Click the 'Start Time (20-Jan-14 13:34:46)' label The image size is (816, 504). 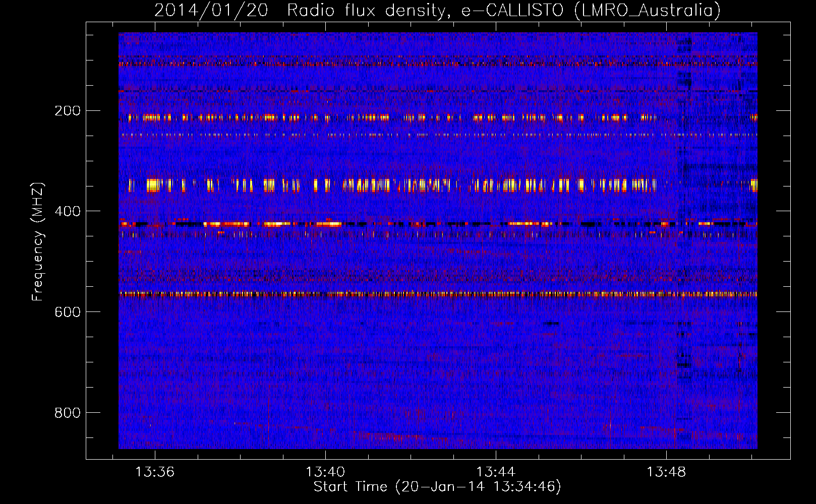pyautogui.click(x=437, y=487)
